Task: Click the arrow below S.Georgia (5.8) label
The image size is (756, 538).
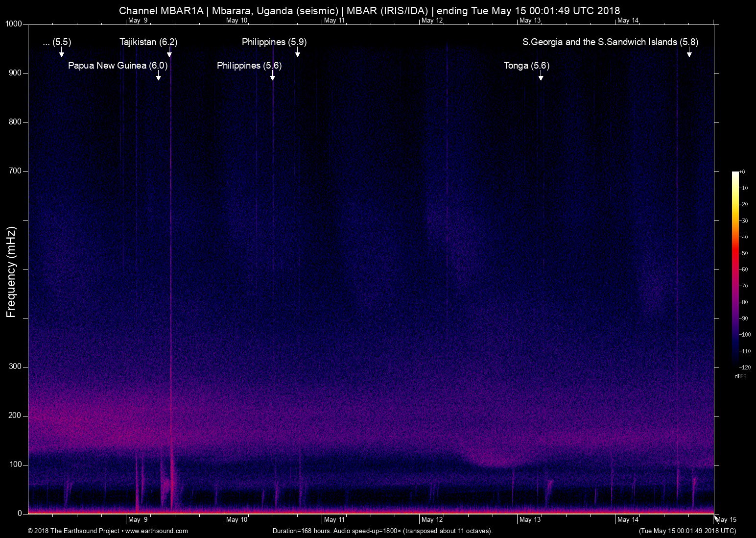Action: pos(689,53)
